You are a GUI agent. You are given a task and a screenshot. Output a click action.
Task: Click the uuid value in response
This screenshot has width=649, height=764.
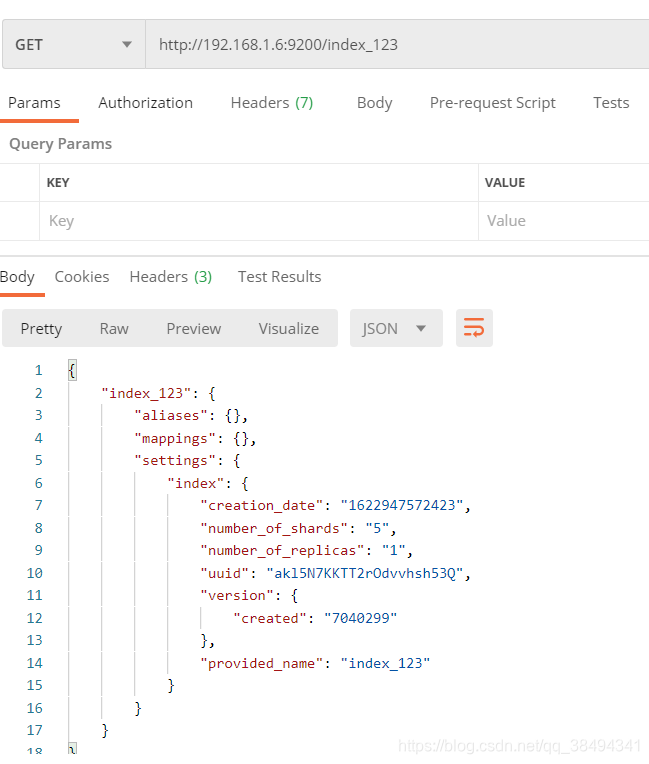[x=366, y=573]
